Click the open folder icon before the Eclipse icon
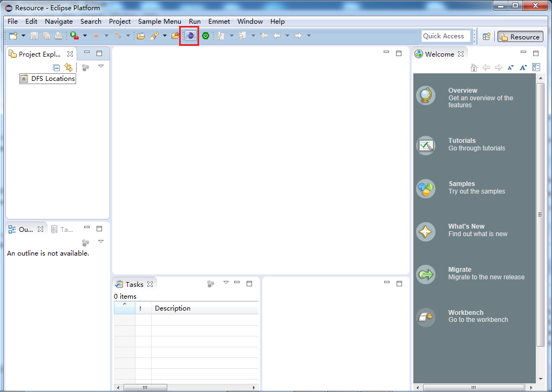 pos(175,36)
